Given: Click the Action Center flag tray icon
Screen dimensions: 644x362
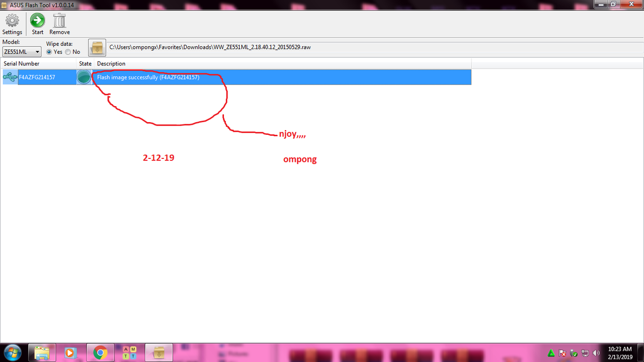Looking at the screenshot, I should [x=562, y=353].
